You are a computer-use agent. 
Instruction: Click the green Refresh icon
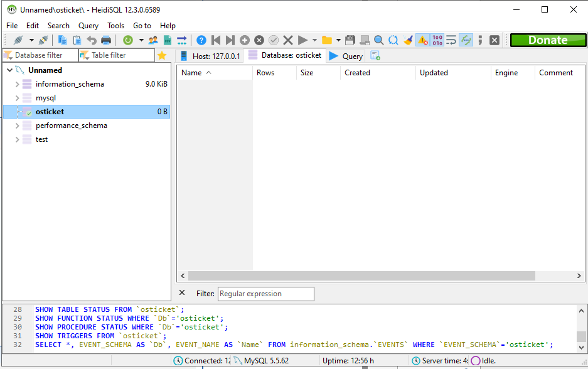click(x=128, y=40)
